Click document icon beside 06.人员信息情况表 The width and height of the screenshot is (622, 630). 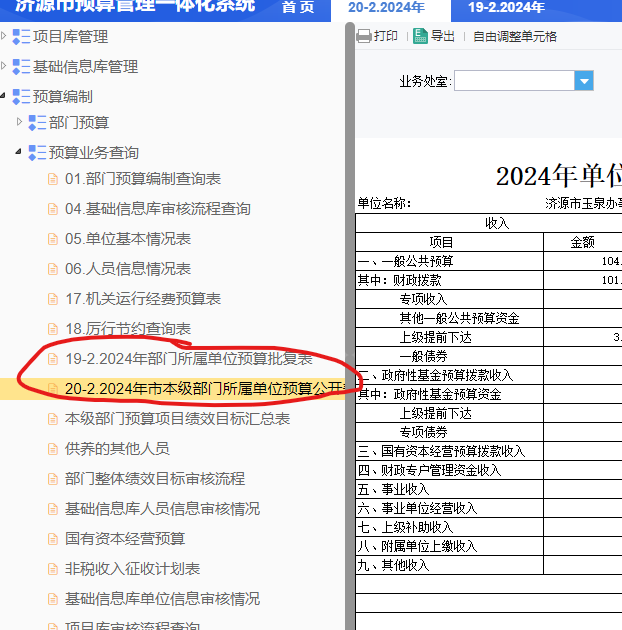(53, 269)
